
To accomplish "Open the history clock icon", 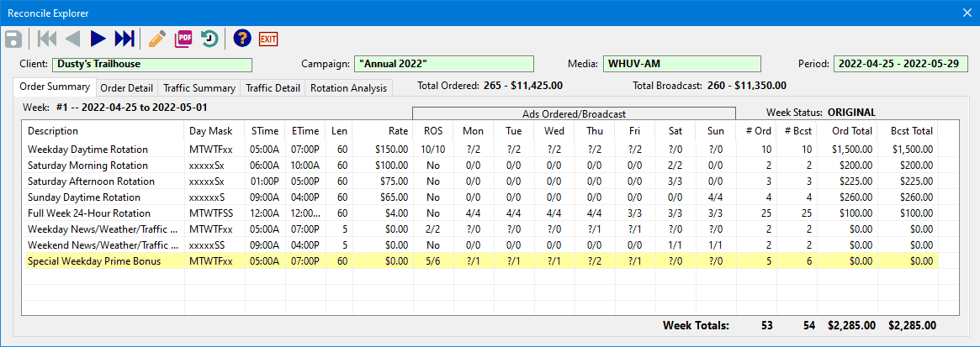I will [x=209, y=39].
